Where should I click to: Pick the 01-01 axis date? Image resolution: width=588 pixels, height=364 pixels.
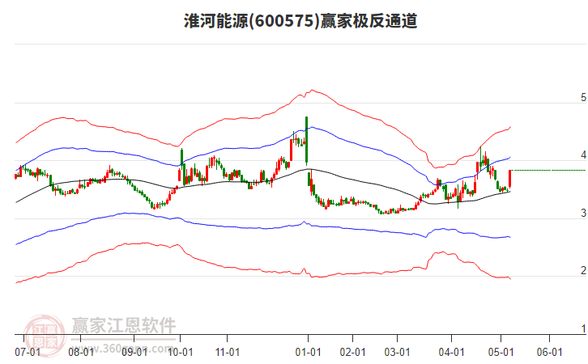pyautogui.click(x=308, y=353)
